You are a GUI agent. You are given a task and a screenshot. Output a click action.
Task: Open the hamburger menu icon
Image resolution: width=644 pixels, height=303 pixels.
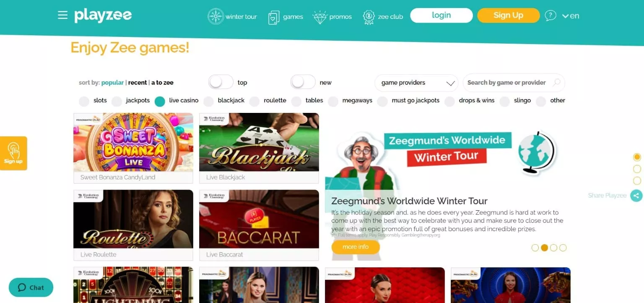62,16
